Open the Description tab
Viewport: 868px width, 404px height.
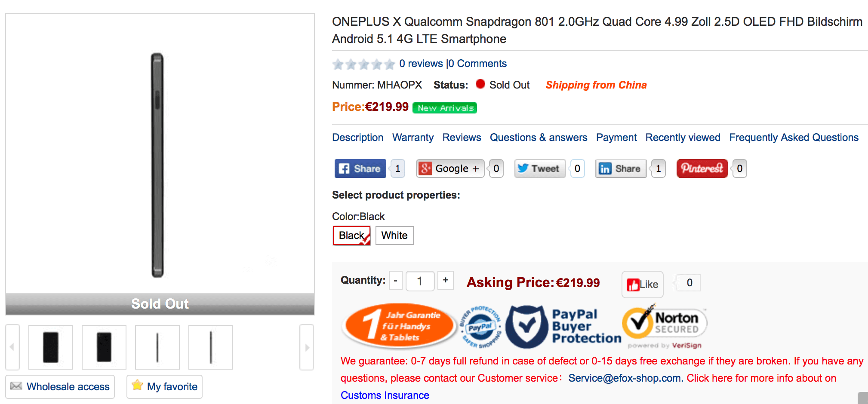pyautogui.click(x=357, y=138)
